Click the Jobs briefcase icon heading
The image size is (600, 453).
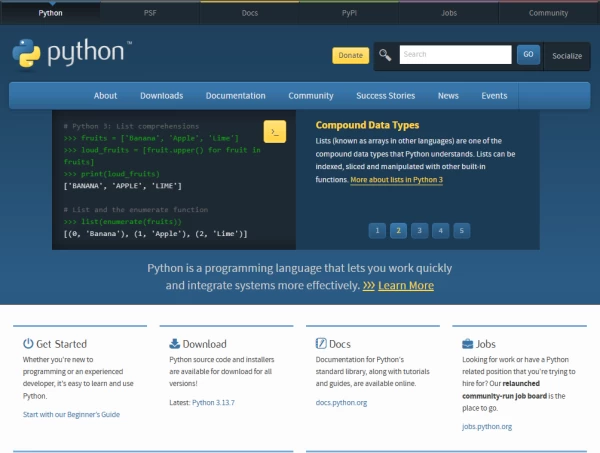click(479, 344)
